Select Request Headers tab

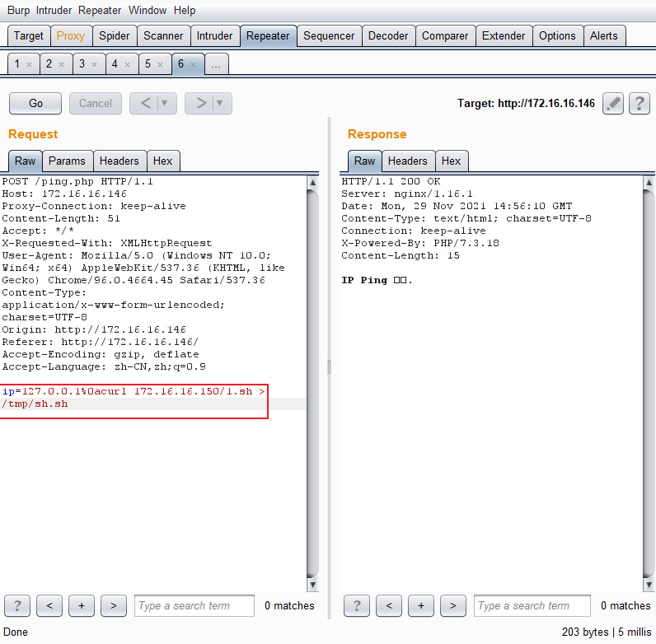click(x=119, y=161)
